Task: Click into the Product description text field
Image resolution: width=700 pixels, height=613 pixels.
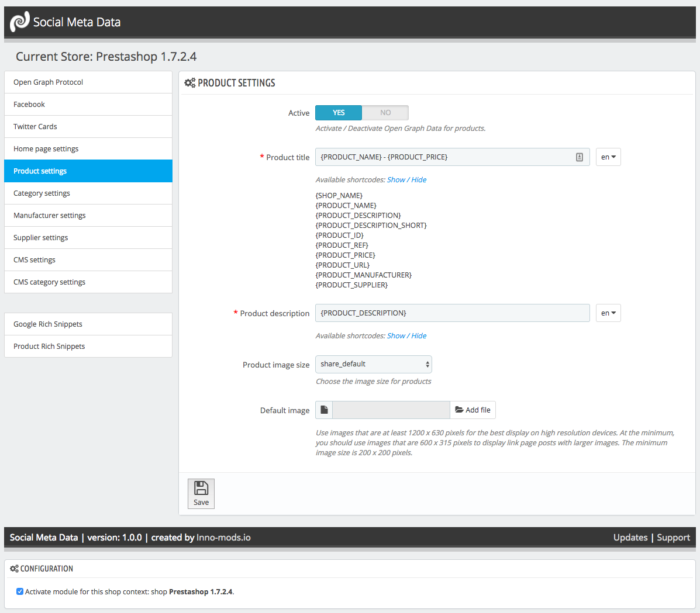Action: 452,313
